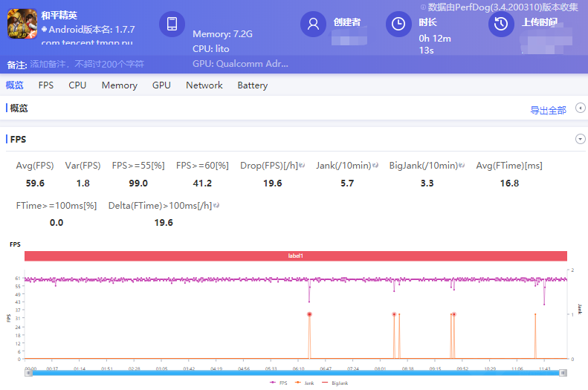Open the FPS tab
Image resolution: width=588 pixels, height=390 pixels.
[46, 85]
